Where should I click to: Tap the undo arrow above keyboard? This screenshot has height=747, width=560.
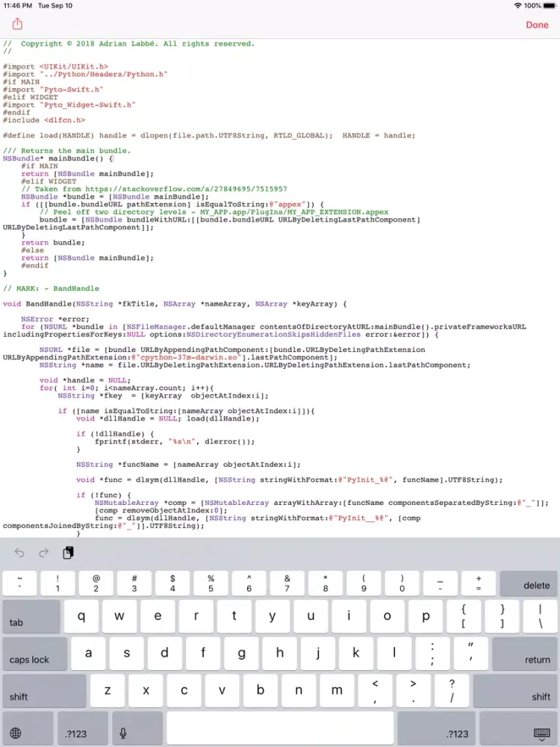[x=19, y=553]
